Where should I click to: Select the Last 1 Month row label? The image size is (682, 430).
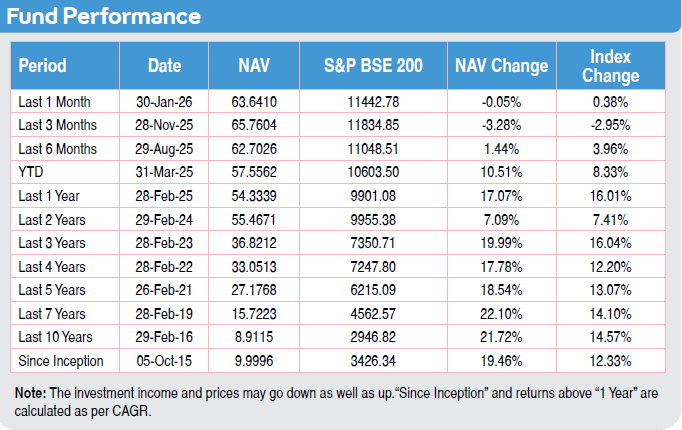coord(57,102)
